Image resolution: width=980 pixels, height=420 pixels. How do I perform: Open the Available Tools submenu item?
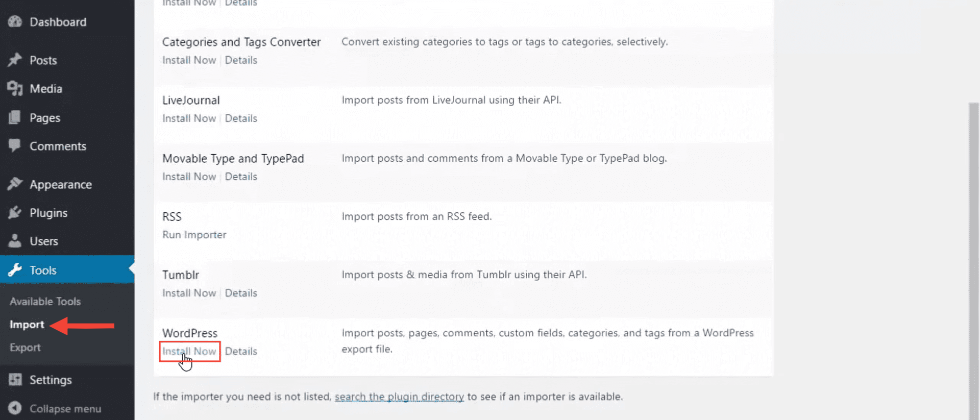45,302
